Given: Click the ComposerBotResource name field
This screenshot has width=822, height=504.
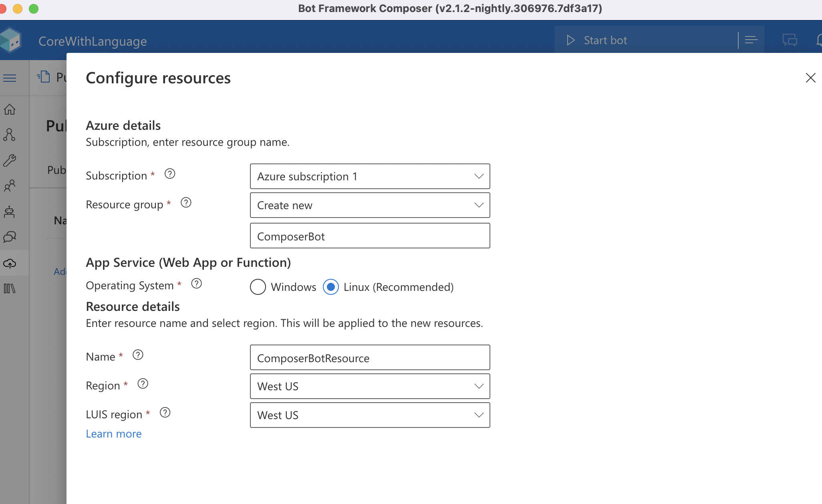Looking at the screenshot, I should 370,358.
